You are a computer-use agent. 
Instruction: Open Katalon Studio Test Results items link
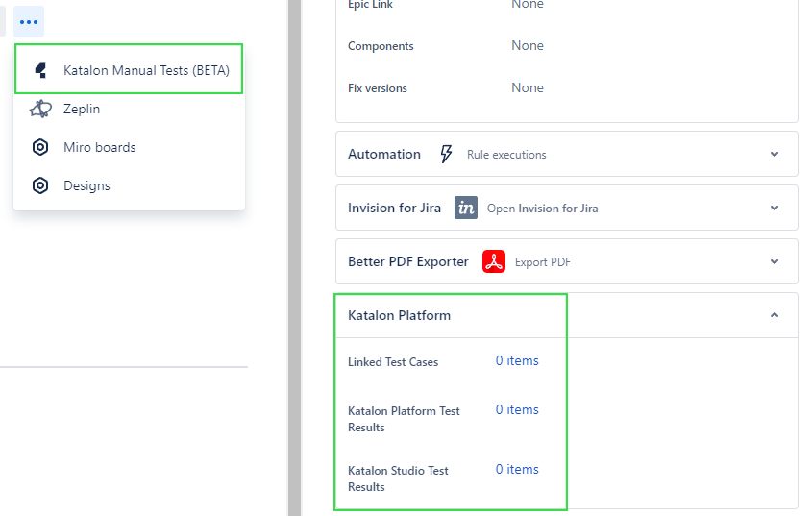[x=517, y=469]
